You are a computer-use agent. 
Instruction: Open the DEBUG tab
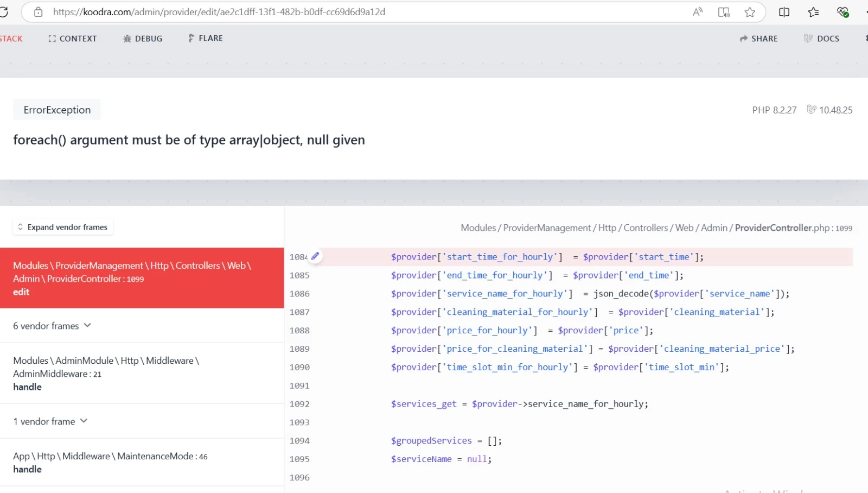[143, 39]
